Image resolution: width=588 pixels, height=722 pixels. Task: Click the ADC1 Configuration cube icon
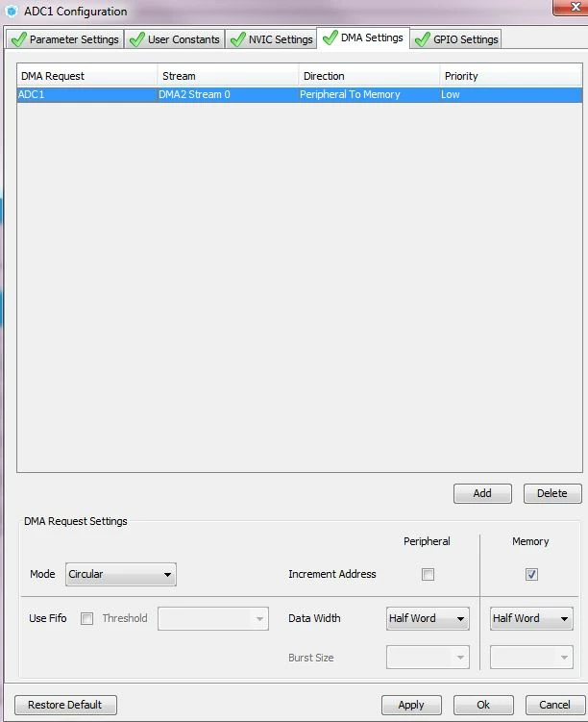tap(12, 12)
